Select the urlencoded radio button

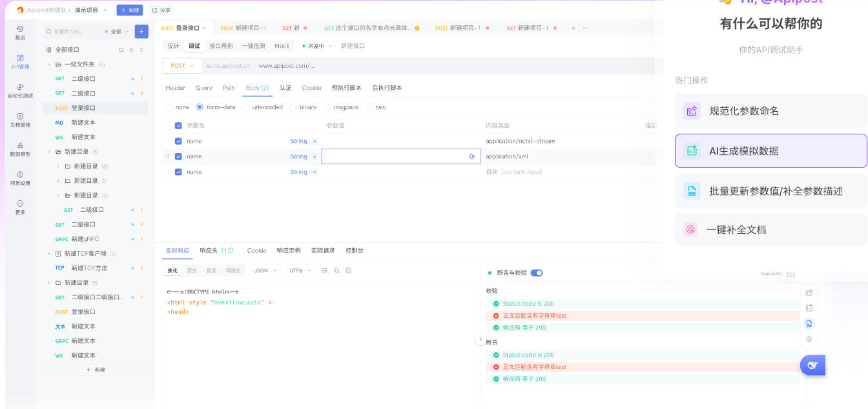click(x=246, y=107)
